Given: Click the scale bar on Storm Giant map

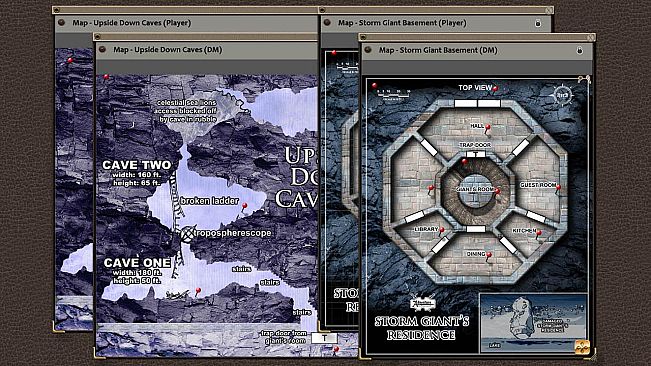Looking at the screenshot, I should pyautogui.click(x=393, y=95).
